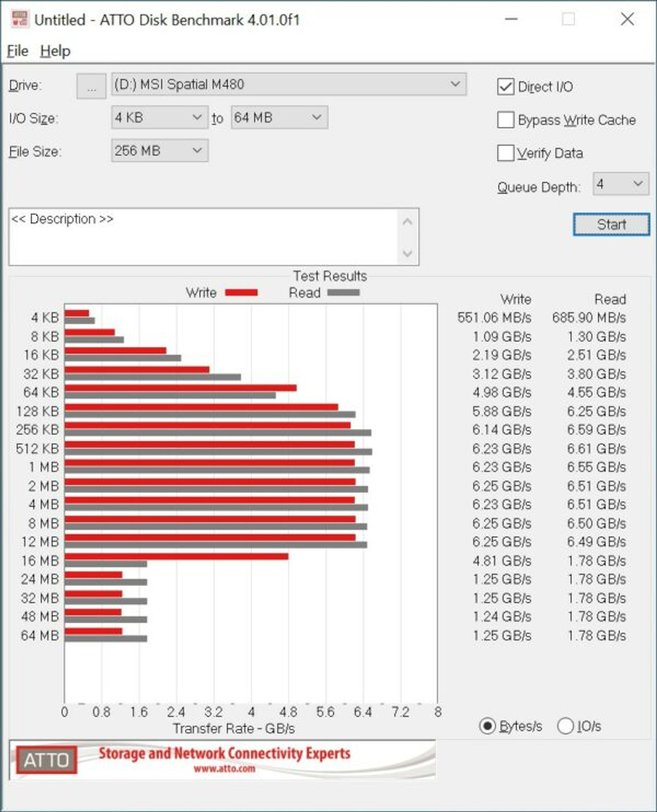The height and width of the screenshot is (812, 657).
Task: Click the gray Read legend swatch
Action: pyautogui.click(x=344, y=293)
